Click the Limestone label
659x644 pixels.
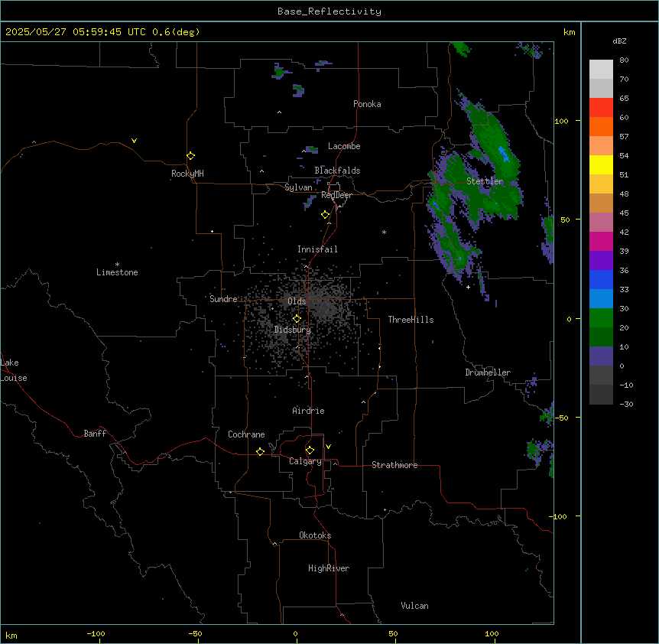click(x=117, y=272)
